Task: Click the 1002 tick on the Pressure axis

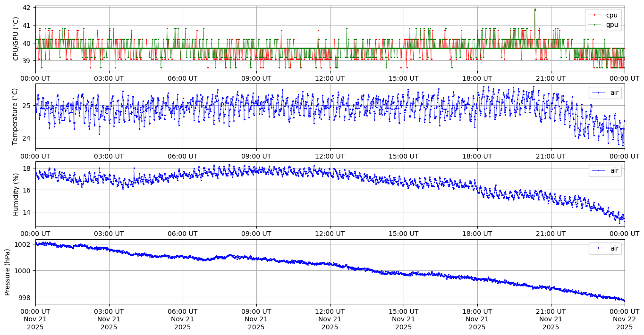Action: coord(23,244)
